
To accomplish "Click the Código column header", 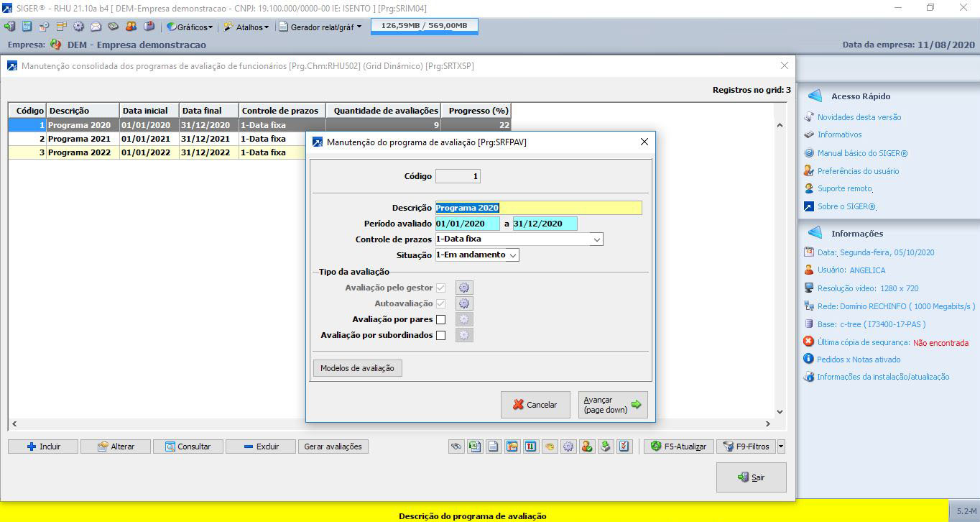I will pos(27,111).
